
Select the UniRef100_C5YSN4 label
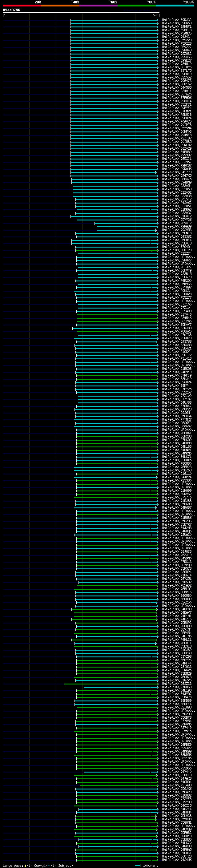click(177, 128)
